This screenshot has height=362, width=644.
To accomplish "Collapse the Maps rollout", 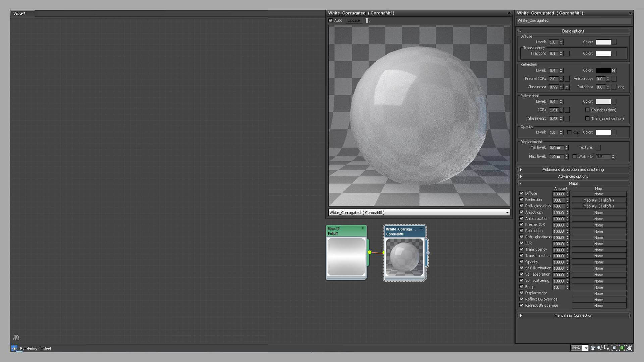I will tap(573, 183).
